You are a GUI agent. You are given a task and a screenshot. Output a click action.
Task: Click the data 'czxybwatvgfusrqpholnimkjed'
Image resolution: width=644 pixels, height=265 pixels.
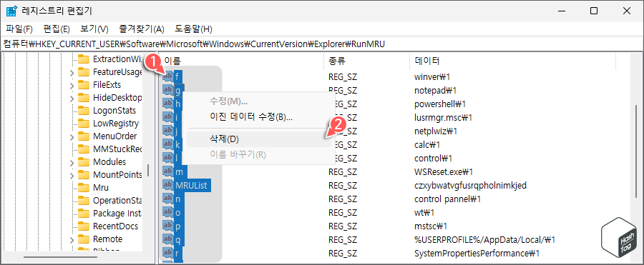(x=471, y=186)
